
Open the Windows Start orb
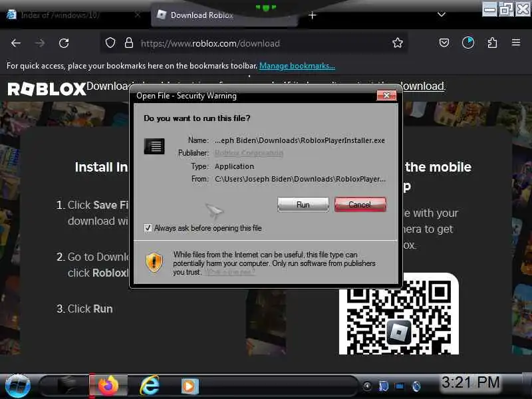(x=18, y=386)
